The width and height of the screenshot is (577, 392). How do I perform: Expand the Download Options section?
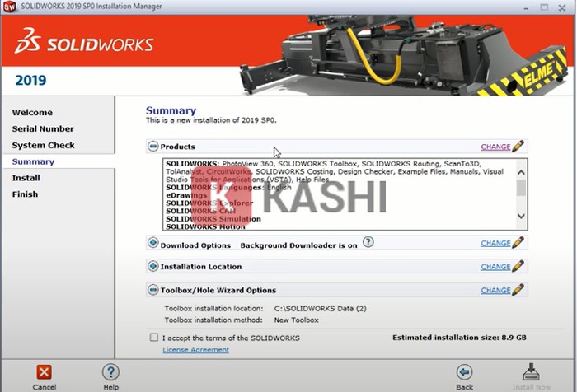pyautogui.click(x=153, y=243)
